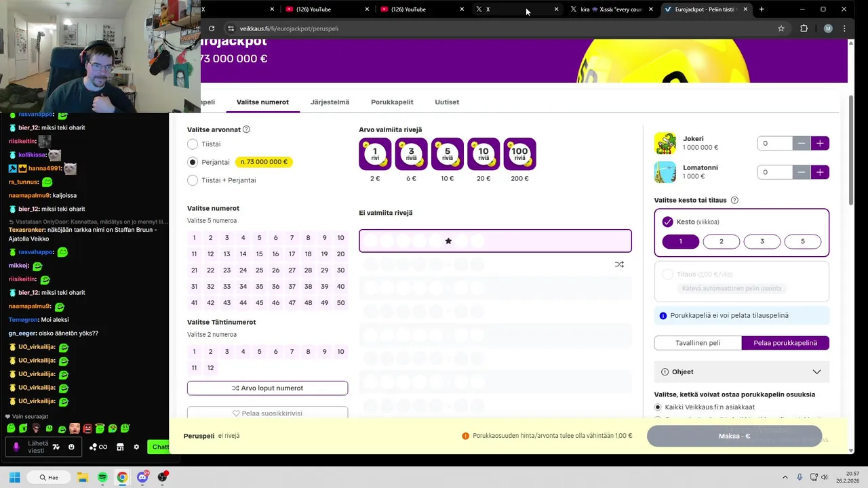Toggle the Kesto checkbox
The image size is (868, 488).
[667, 222]
